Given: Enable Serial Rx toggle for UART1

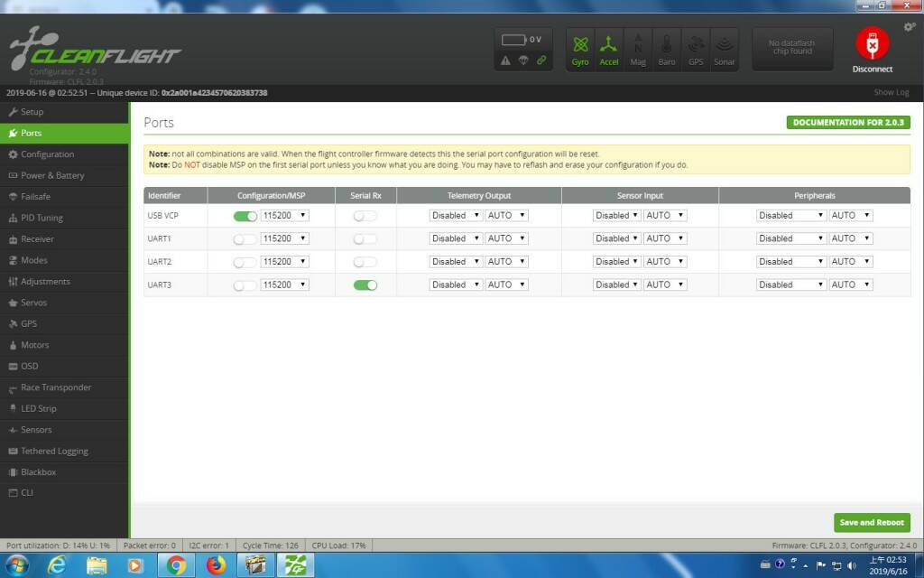Looking at the screenshot, I should 365,238.
